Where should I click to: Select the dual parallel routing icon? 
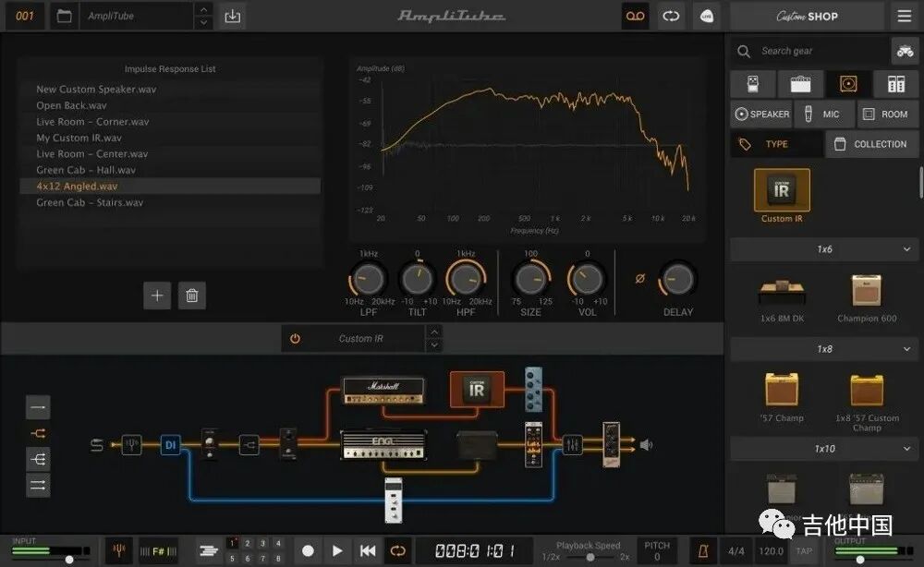tap(38, 485)
